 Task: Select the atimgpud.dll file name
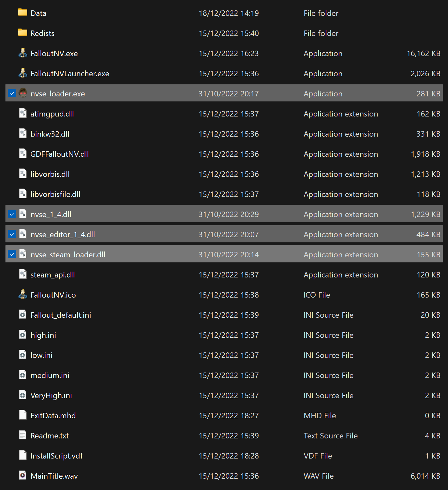(52, 114)
